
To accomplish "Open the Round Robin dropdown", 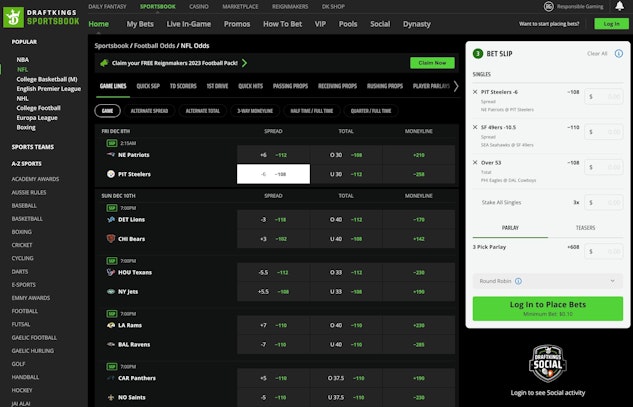I will [x=547, y=281].
